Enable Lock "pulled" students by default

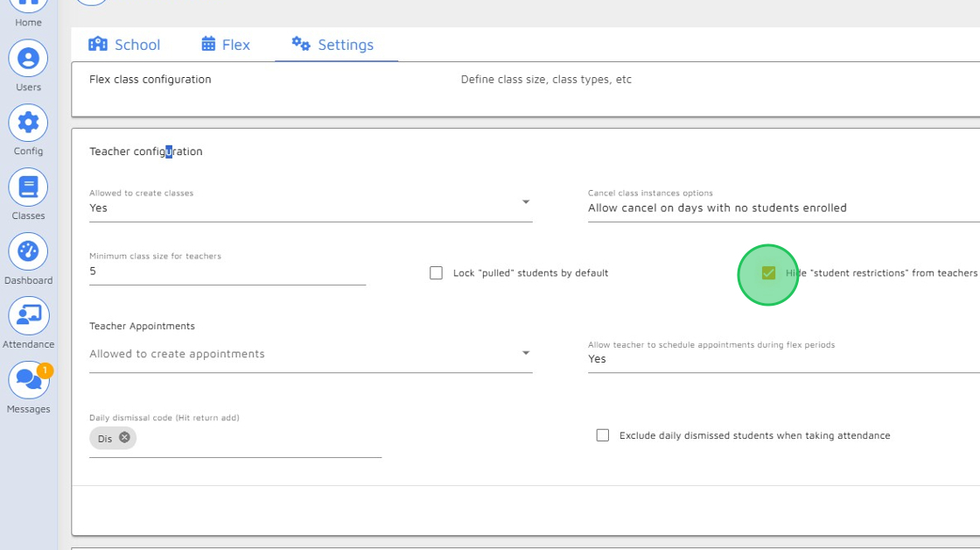pyautogui.click(x=436, y=273)
